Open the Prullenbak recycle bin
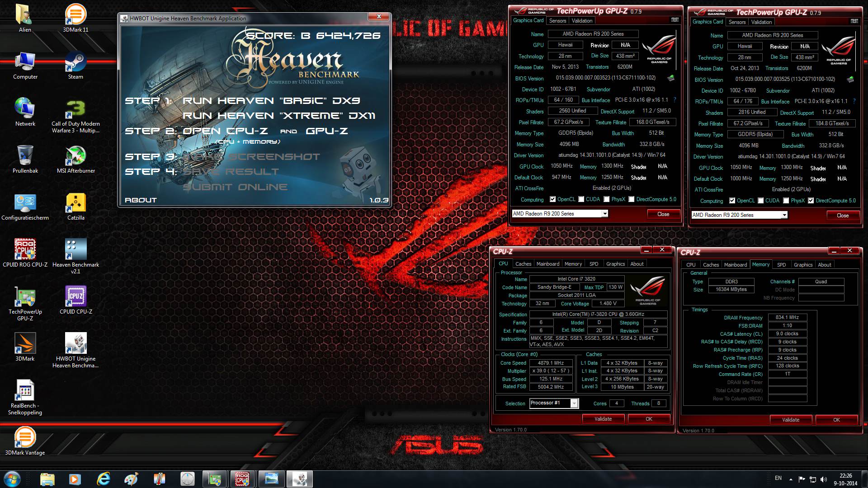This screenshot has width=868, height=488. 25,159
